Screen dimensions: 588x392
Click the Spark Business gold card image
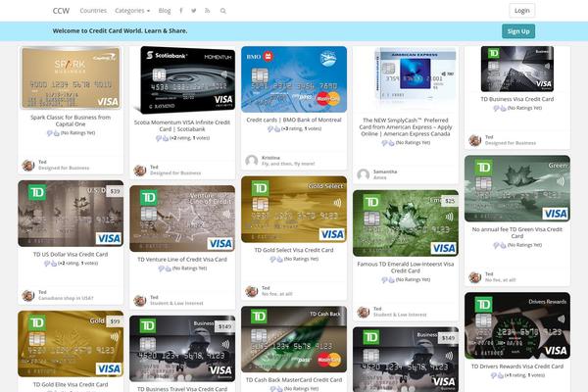click(71, 78)
